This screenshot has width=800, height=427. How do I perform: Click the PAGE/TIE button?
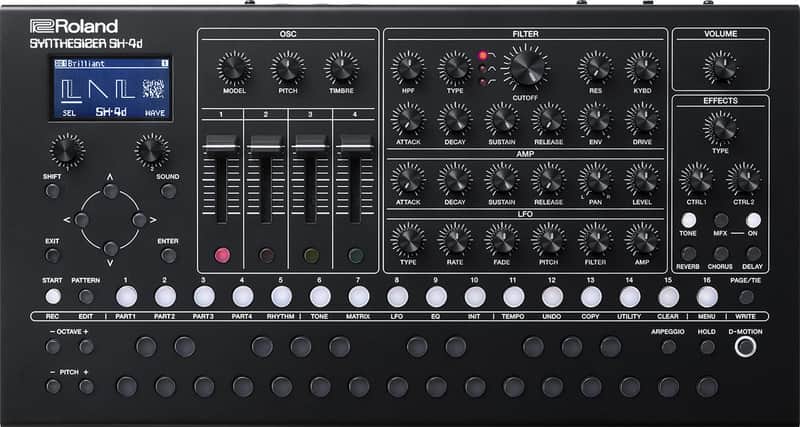pos(746,297)
